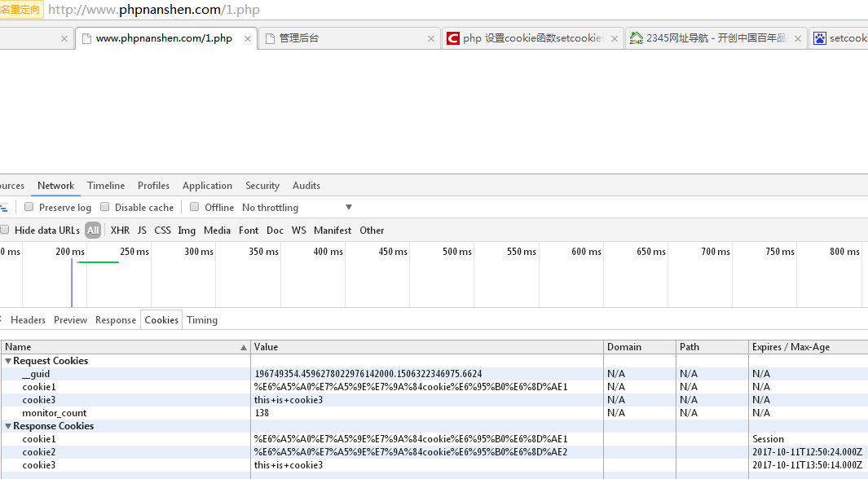This screenshot has width=868, height=479.
Task: Select the __guid cookie row
Action: point(434,374)
